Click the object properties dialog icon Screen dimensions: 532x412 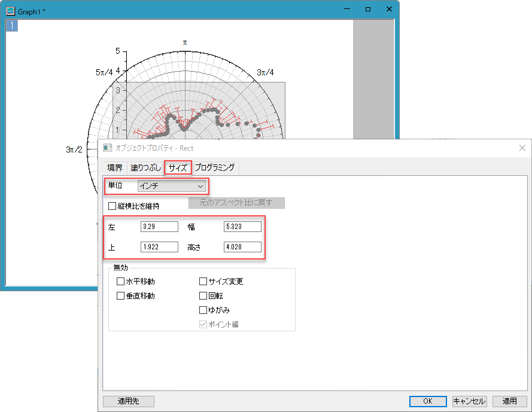pos(108,148)
